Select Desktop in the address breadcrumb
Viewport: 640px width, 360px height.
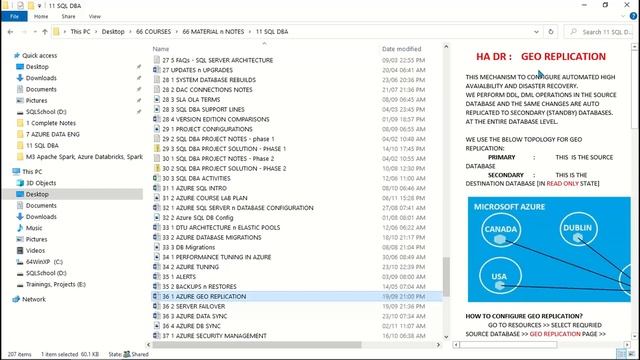[113, 31]
